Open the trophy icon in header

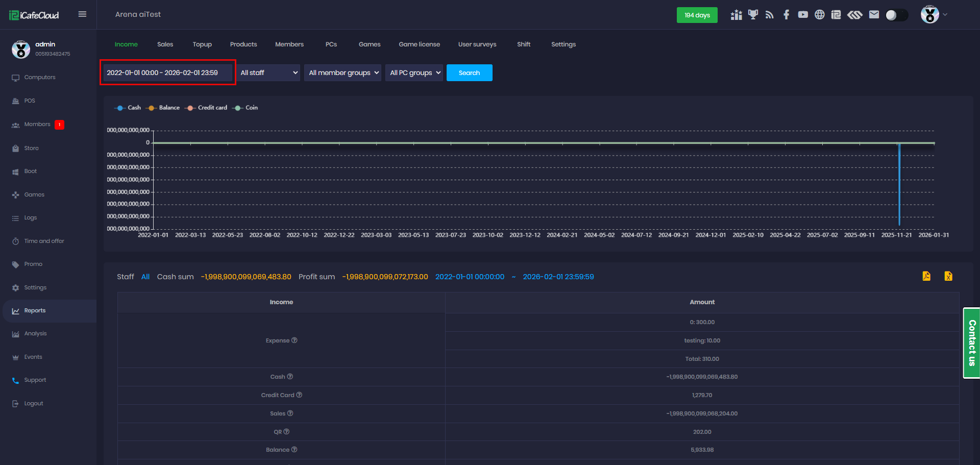pyautogui.click(x=753, y=15)
